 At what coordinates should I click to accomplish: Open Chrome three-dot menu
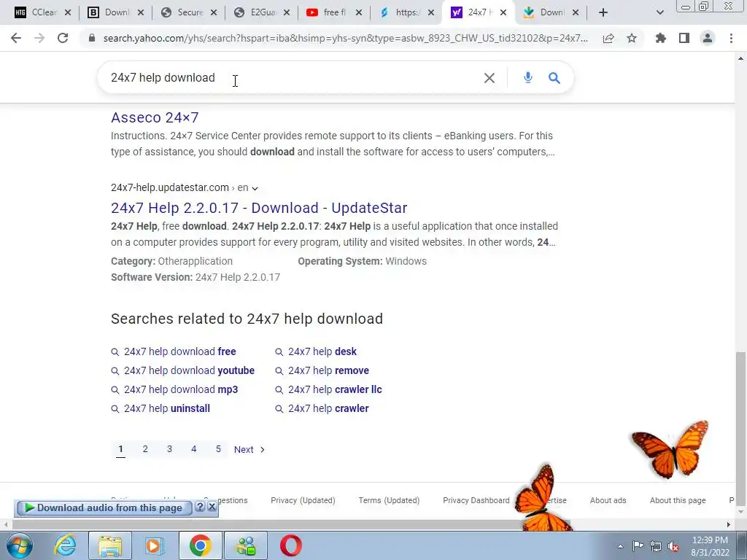click(731, 38)
